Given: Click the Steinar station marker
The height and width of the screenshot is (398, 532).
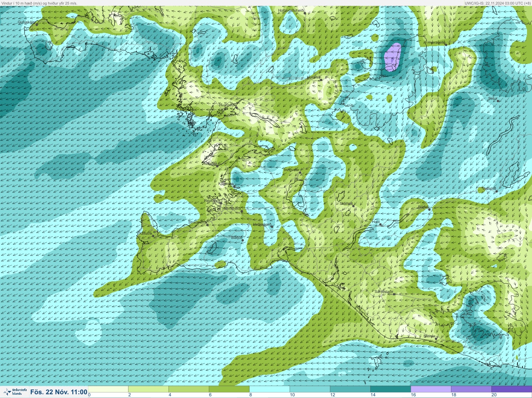Looking at the screenshot, I should tap(436, 338).
